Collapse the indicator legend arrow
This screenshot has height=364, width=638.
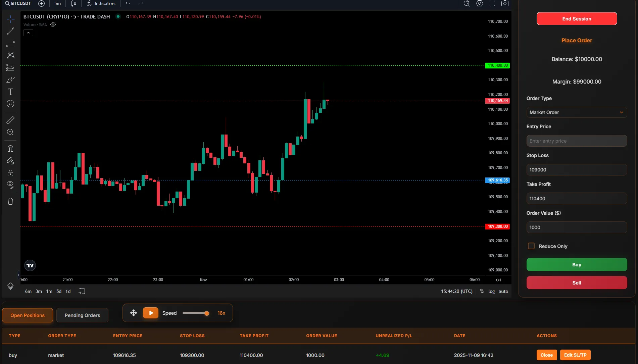pos(28,33)
